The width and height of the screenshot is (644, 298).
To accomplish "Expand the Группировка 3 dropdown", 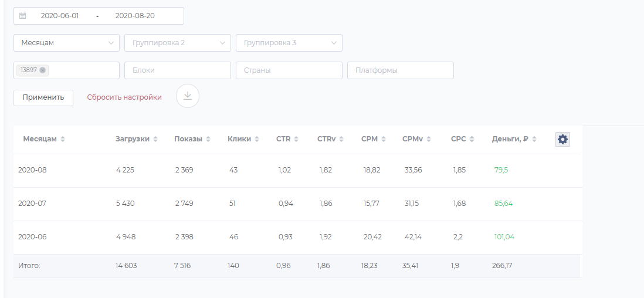I will click(289, 43).
